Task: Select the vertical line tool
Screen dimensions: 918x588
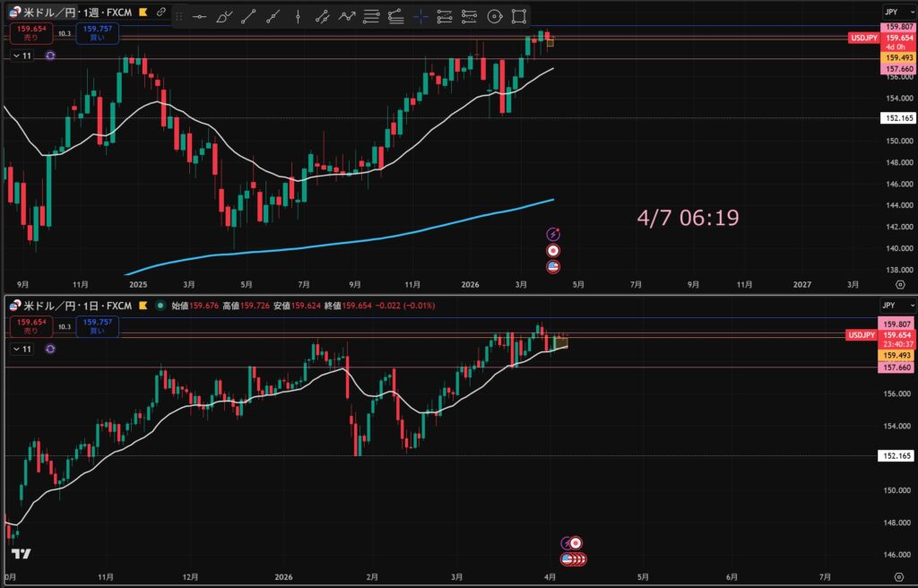Action: pyautogui.click(x=298, y=16)
